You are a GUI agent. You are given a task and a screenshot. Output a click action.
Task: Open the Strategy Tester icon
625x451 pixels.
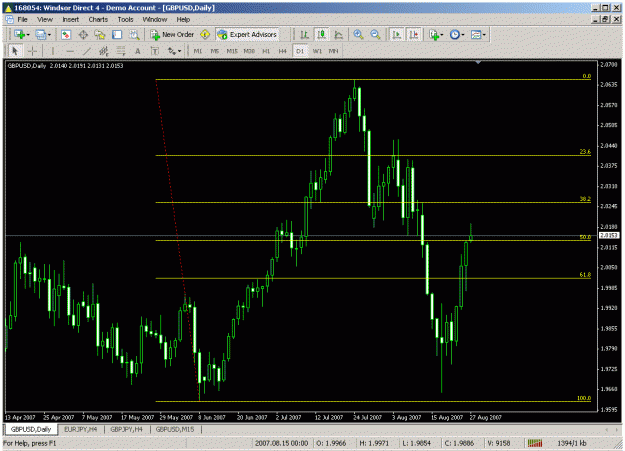[134, 35]
